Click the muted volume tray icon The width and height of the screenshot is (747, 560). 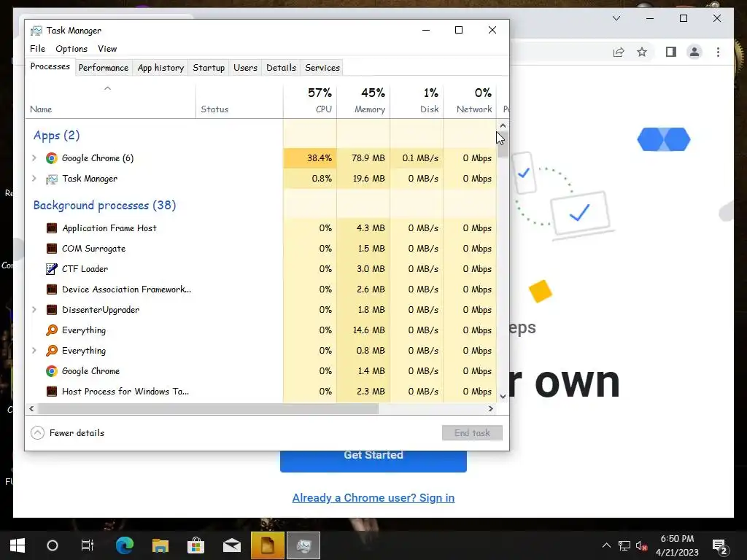click(641, 545)
